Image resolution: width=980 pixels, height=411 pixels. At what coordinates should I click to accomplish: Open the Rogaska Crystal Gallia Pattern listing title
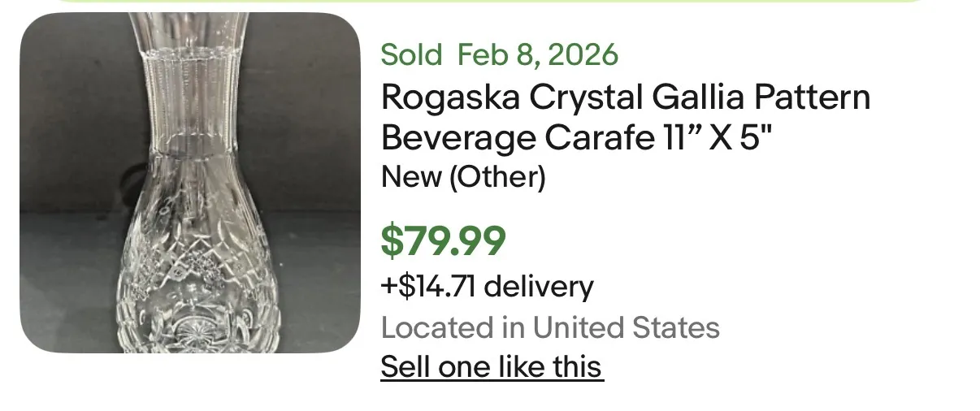(625, 97)
